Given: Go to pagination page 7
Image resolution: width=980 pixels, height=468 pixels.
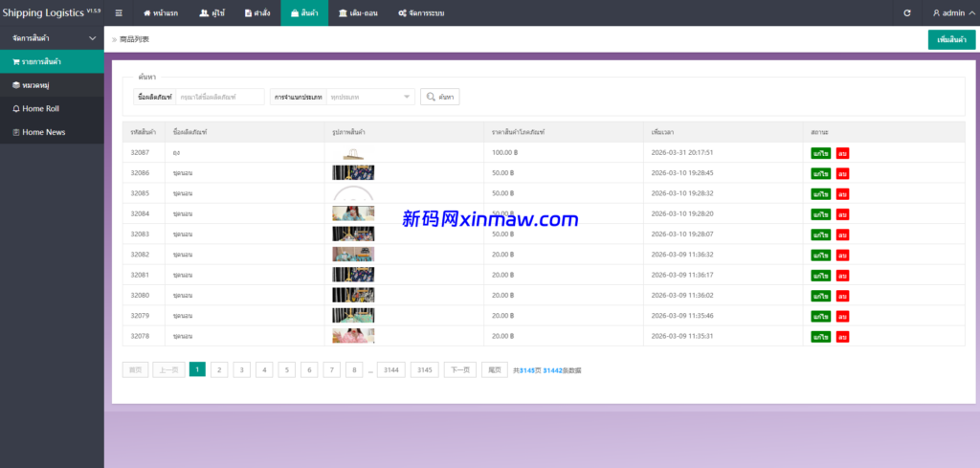Looking at the screenshot, I should [x=331, y=369].
